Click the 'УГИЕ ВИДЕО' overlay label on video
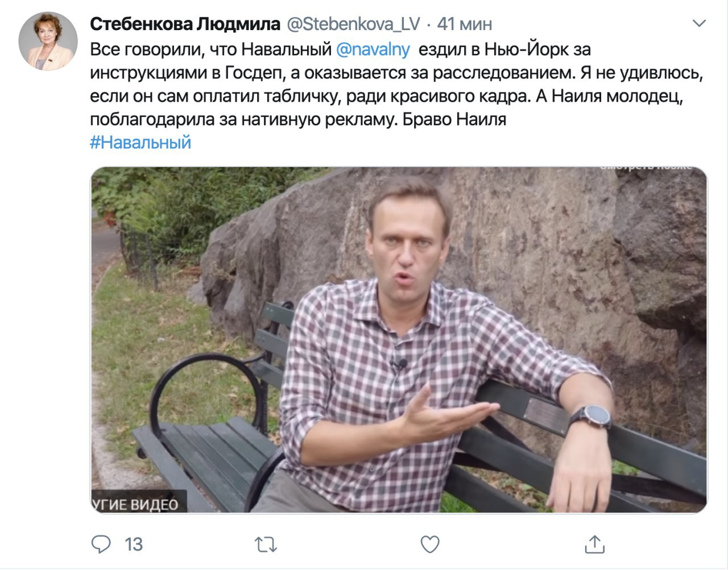This screenshot has width=728, height=570. coord(135,504)
